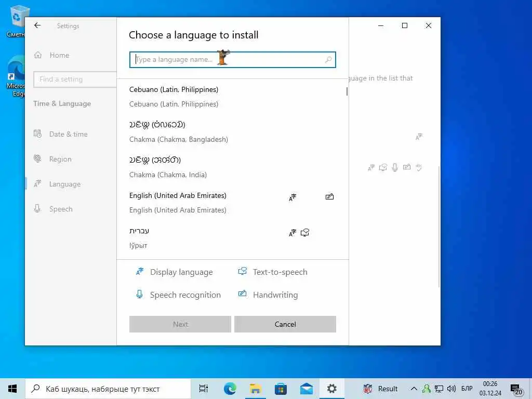Open Microsoft Store from the taskbar
Screen dimensions: 532x399
point(281,389)
